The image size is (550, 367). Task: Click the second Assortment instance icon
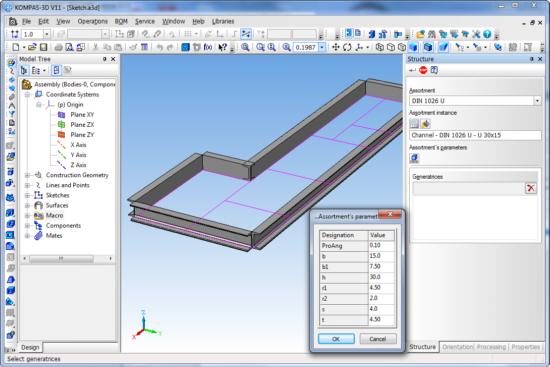click(425, 124)
